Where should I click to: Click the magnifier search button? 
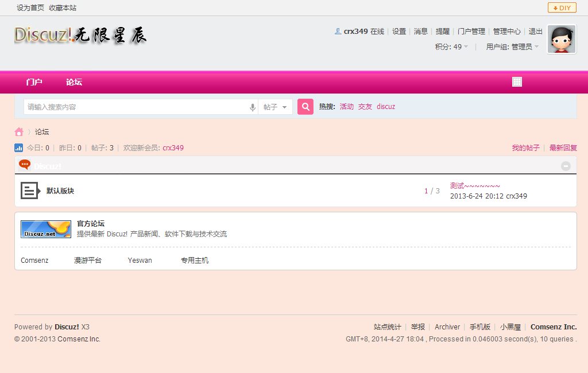click(305, 107)
